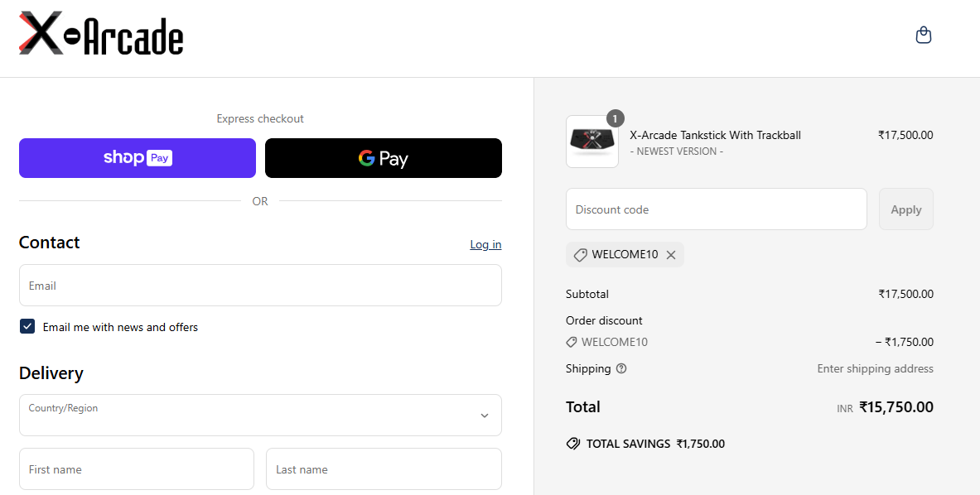Screen dimensions: 980x495
Task: Click the X-Arcade Tankstick With Trackball title
Action: pos(715,135)
